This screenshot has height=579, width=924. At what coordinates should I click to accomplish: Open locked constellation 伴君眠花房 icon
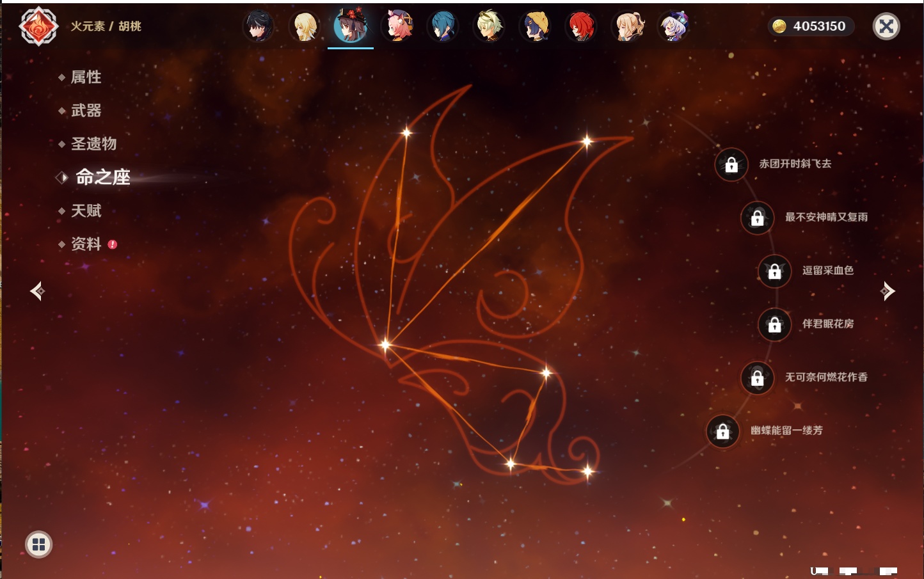point(774,325)
